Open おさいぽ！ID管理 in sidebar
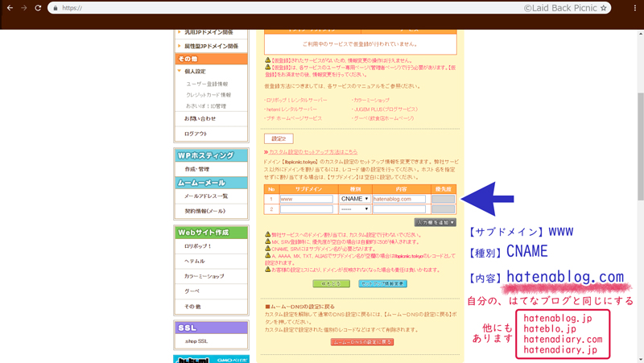The width and height of the screenshot is (644, 363). point(206,106)
